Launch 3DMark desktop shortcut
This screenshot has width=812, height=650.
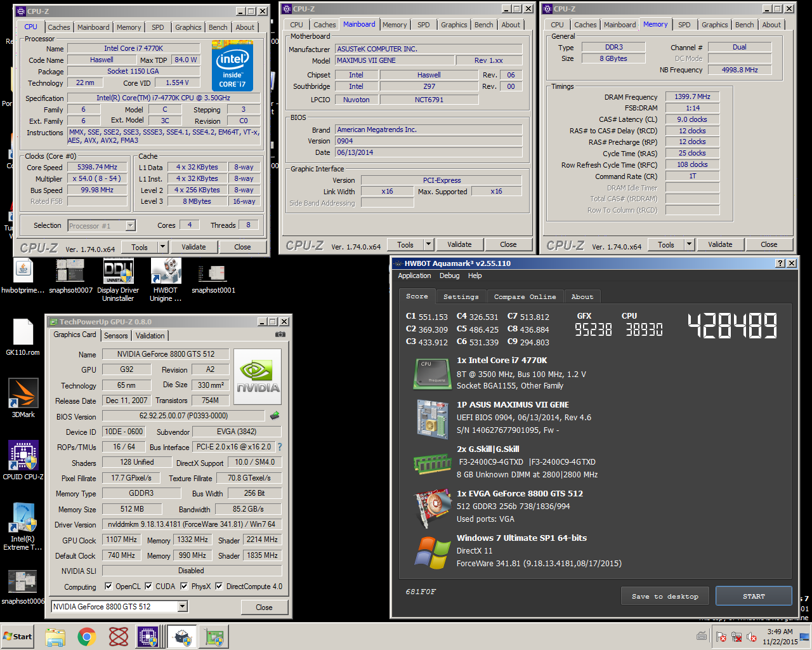pyautogui.click(x=23, y=394)
